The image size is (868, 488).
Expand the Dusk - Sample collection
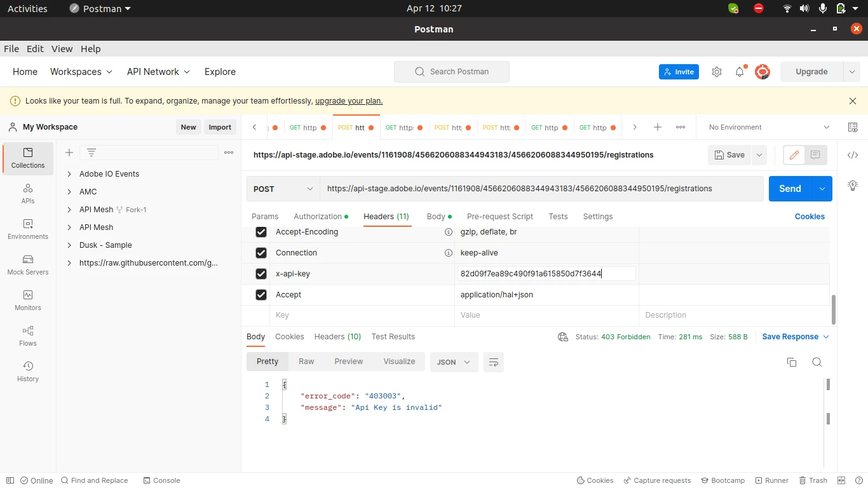click(69, 245)
